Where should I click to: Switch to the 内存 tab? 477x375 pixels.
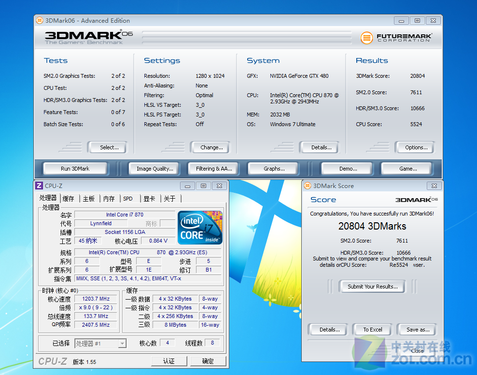point(109,199)
